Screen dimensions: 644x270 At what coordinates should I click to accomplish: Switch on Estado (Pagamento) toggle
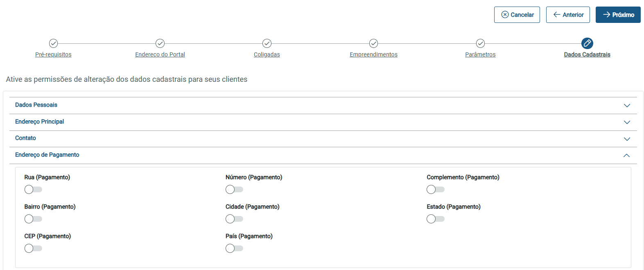(435, 219)
